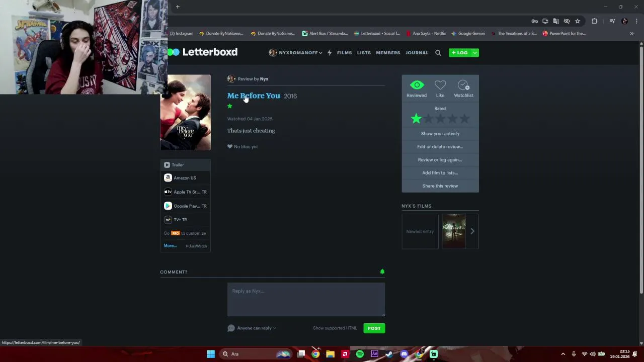The height and width of the screenshot is (362, 644).
Task: Bookmark this page with the star icon
Action: tap(578, 21)
